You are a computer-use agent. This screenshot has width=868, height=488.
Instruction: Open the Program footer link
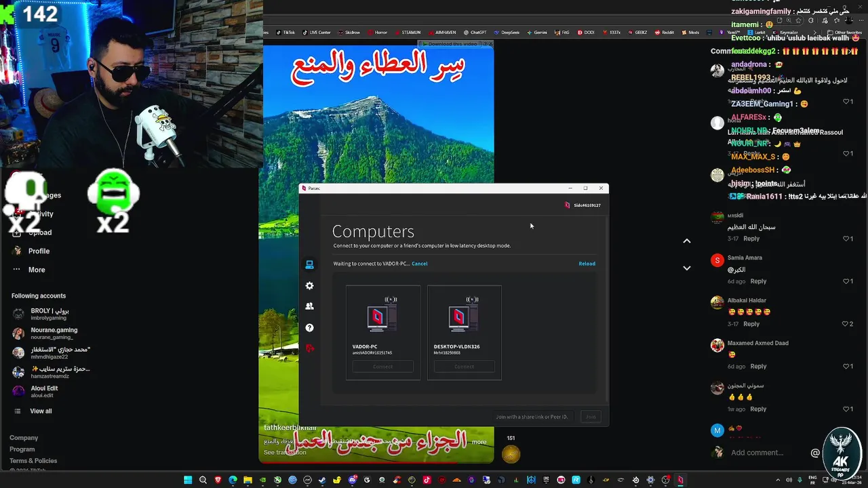[x=22, y=449]
